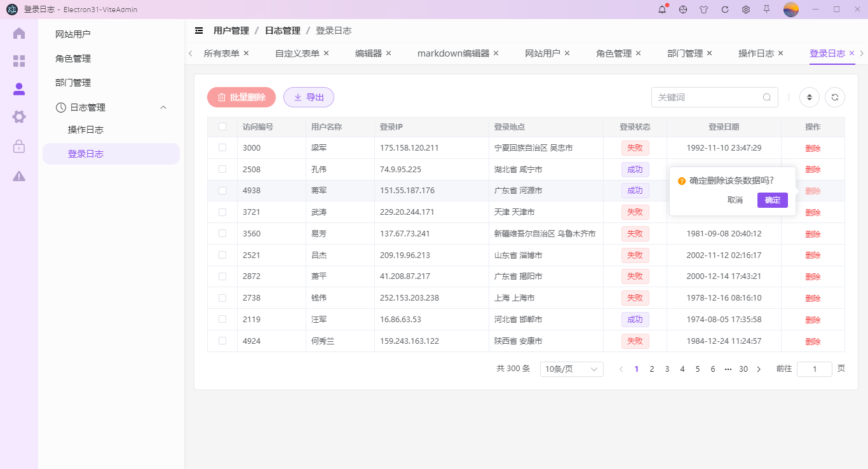Click the 批量删除 button
This screenshot has width=868, height=469.
(241, 97)
